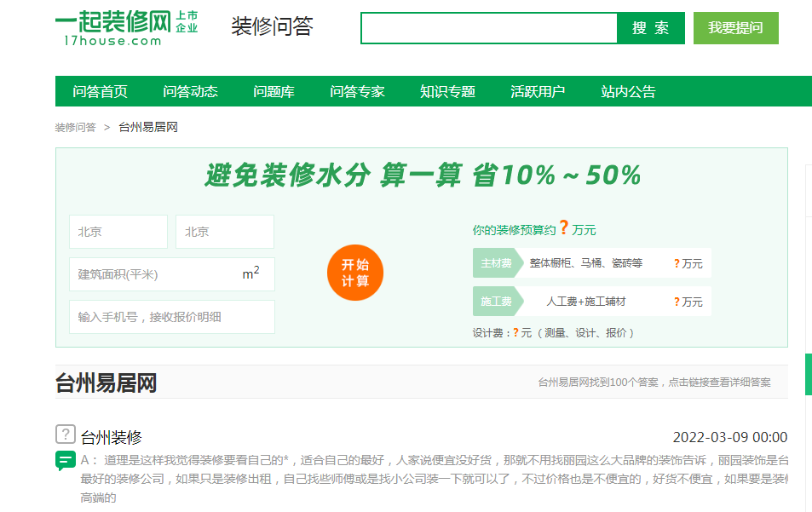Click the answer text starting 道理是这样
This screenshot has width=812, height=512.
(434, 479)
